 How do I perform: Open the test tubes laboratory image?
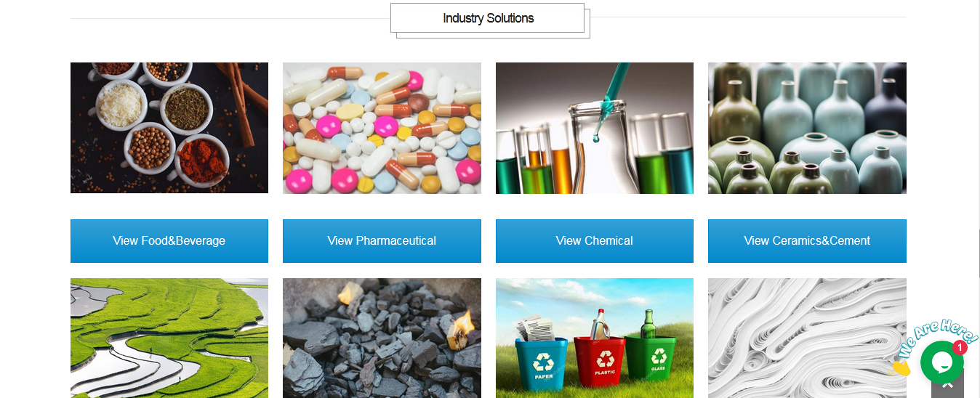595,128
